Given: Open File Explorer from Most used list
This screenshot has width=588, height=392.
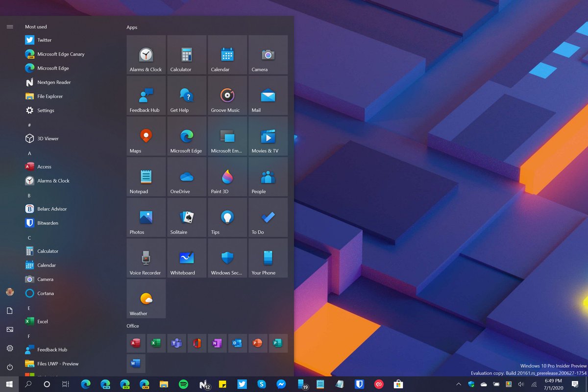Looking at the screenshot, I should tap(71, 97).
